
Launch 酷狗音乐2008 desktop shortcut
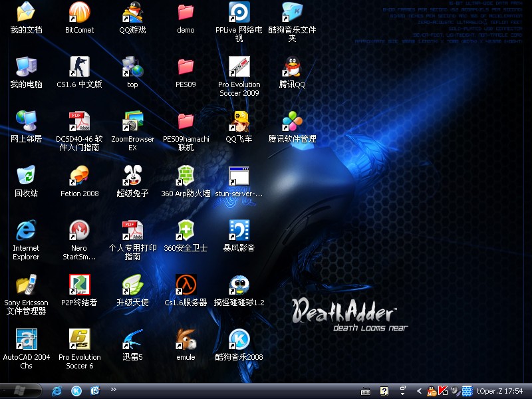tap(239, 340)
